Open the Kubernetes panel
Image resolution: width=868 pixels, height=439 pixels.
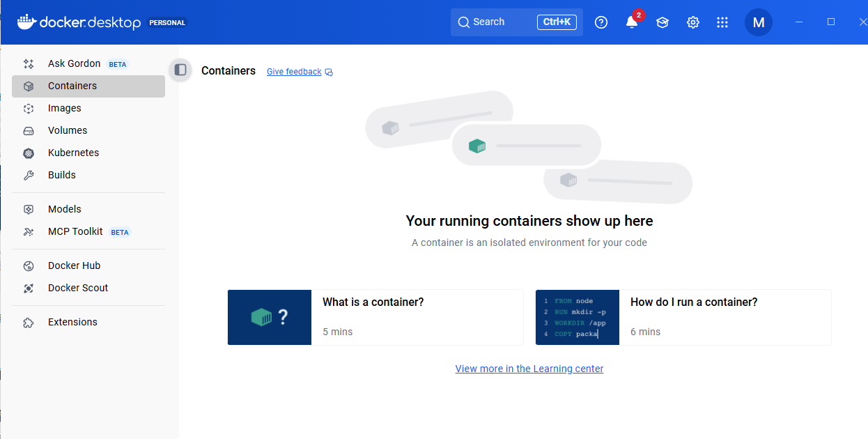click(x=72, y=153)
